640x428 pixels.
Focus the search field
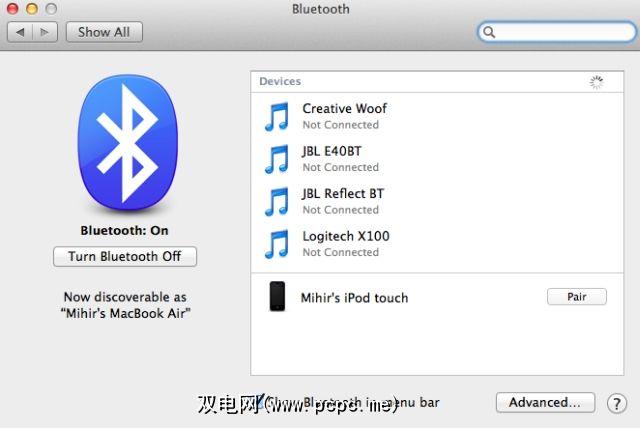pyautogui.click(x=560, y=32)
